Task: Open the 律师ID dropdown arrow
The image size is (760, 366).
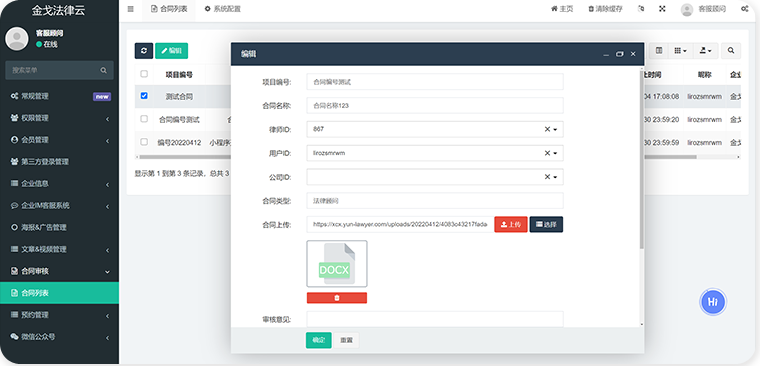Action: 555,130
